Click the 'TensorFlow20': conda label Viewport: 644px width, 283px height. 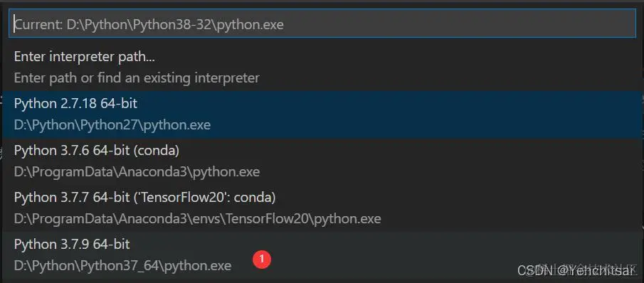(x=204, y=198)
